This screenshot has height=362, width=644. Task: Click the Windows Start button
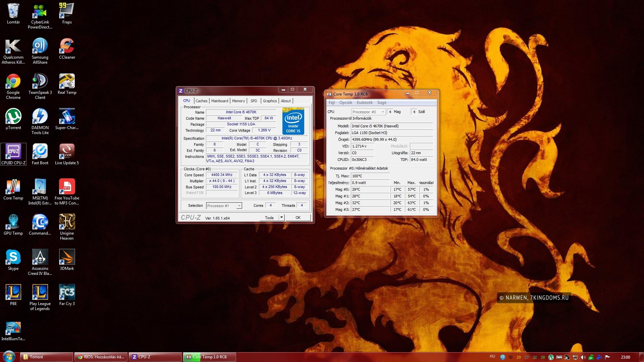(9, 357)
